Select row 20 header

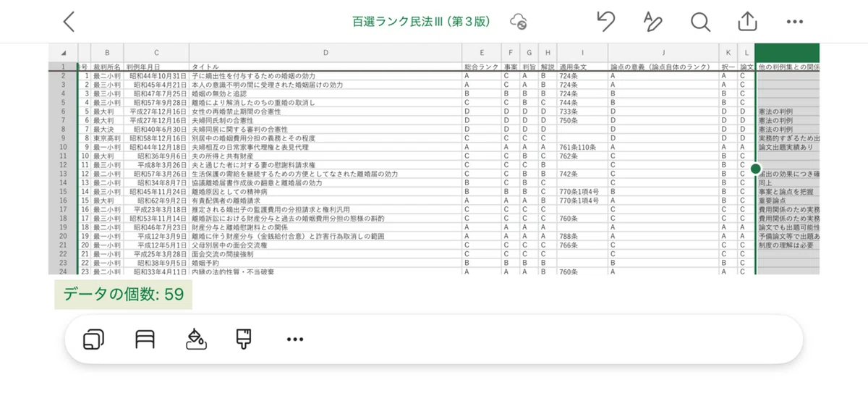click(x=64, y=236)
